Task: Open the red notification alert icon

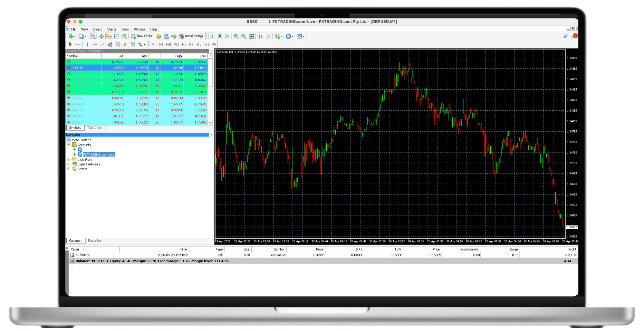Action: tap(574, 36)
